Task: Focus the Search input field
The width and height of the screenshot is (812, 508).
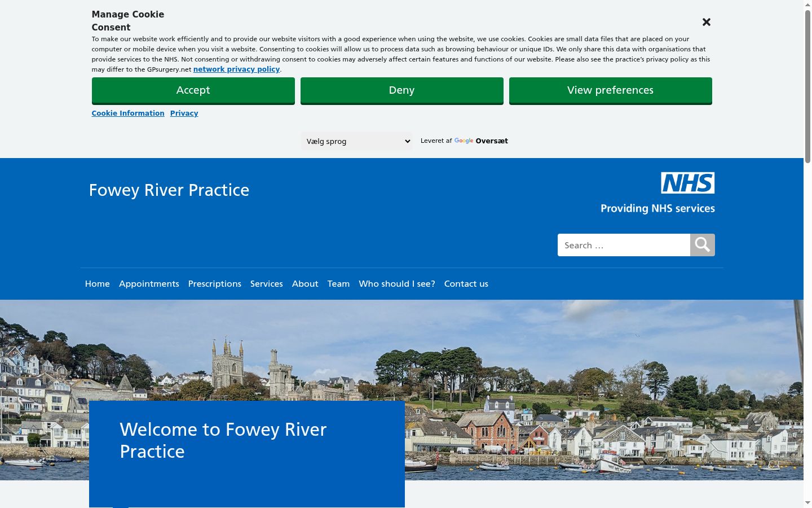Action: [624, 245]
